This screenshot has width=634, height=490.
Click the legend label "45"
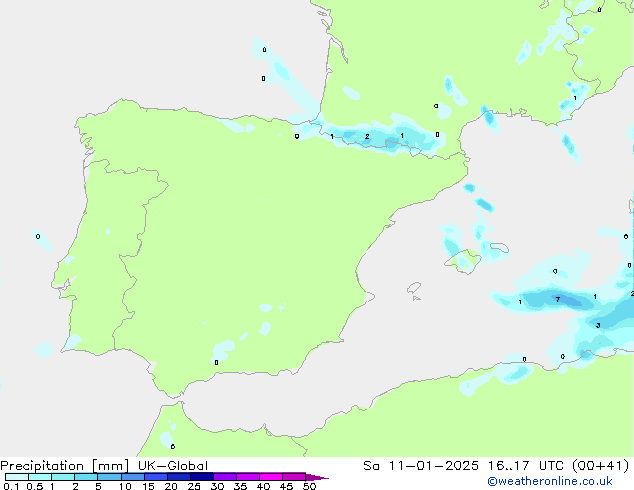[286, 486]
